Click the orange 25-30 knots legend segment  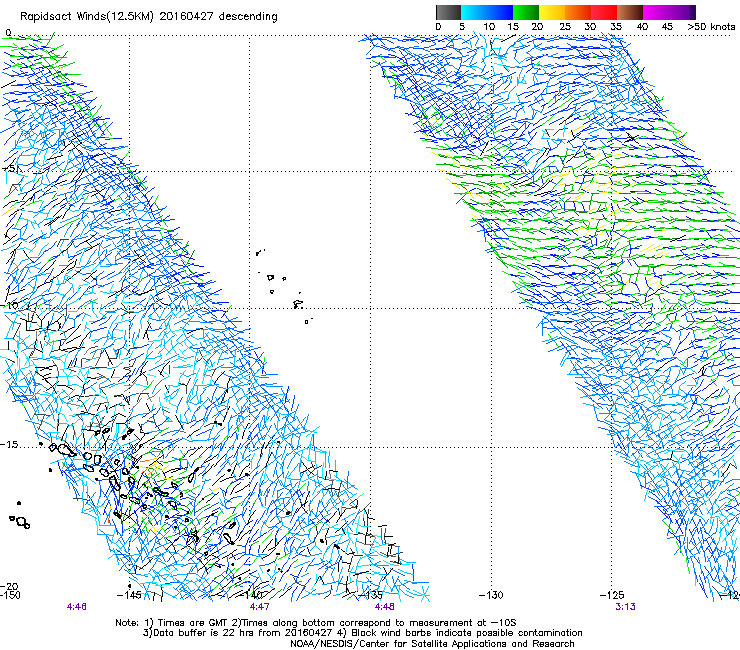coord(578,12)
